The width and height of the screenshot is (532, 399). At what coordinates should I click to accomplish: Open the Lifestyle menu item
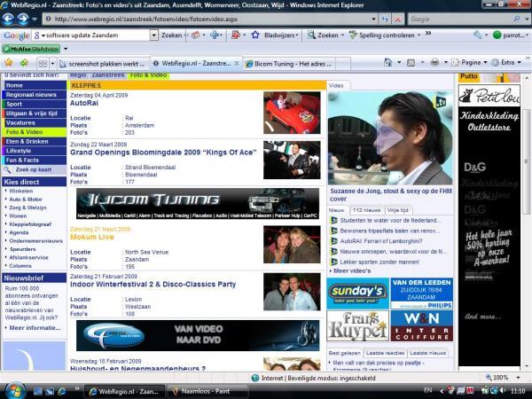pos(35,151)
